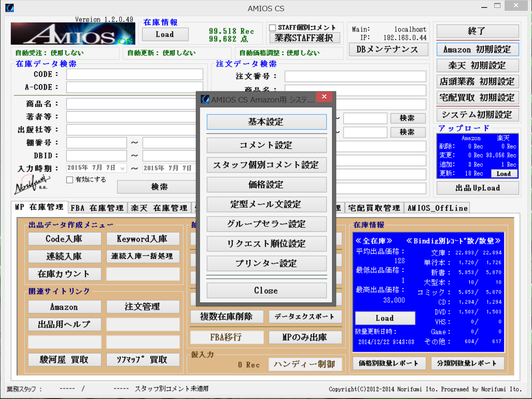Click 複数在庫削除 button
Image resolution: width=532 pixels, height=399 pixels.
click(x=227, y=317)
